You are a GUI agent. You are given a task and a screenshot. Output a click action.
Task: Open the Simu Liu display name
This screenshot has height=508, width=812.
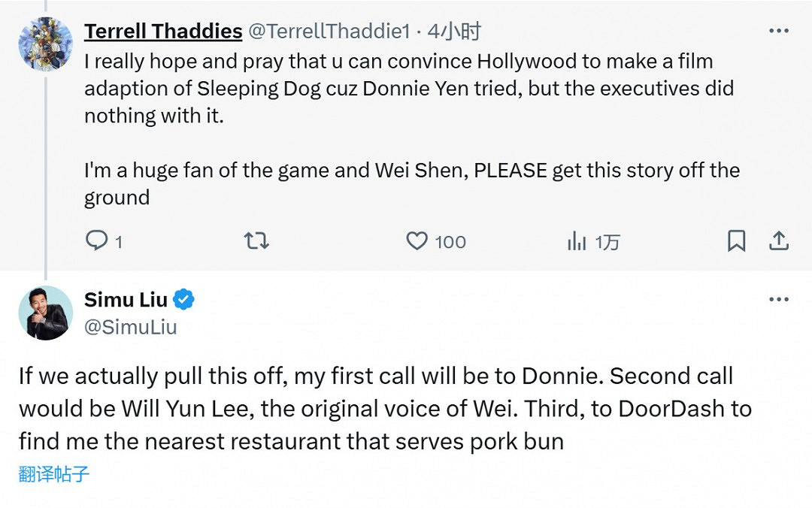point(126,299)
